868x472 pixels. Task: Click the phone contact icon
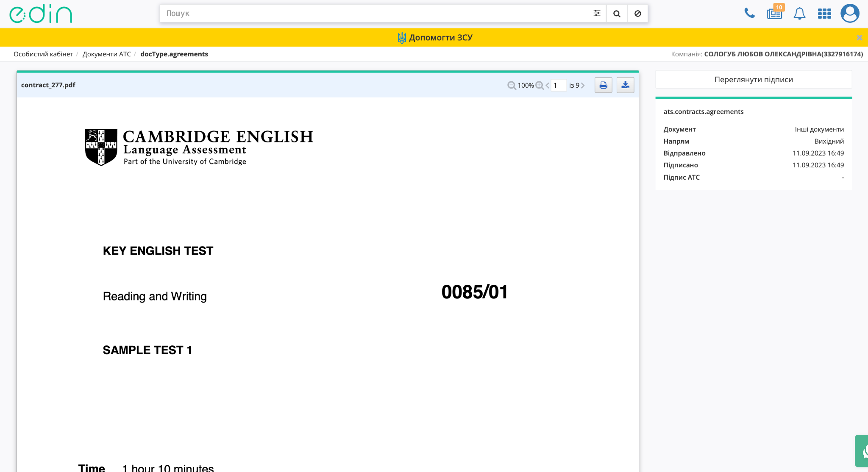coord(749,14)
